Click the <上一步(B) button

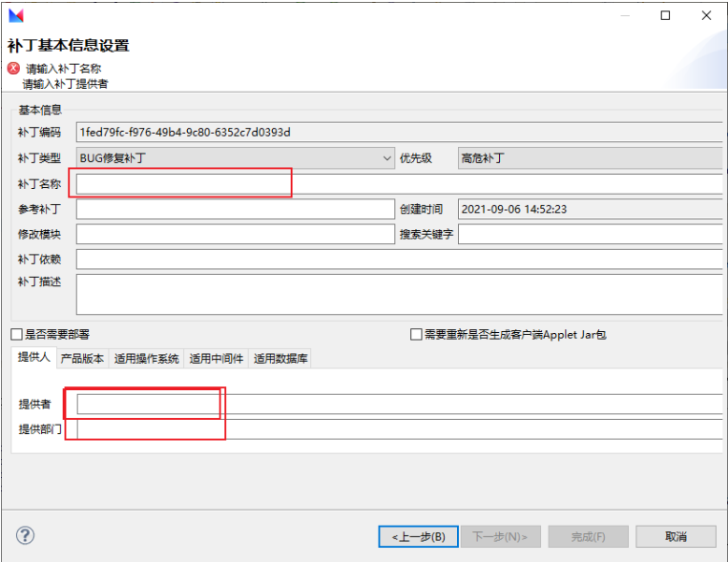coord(418,536)
